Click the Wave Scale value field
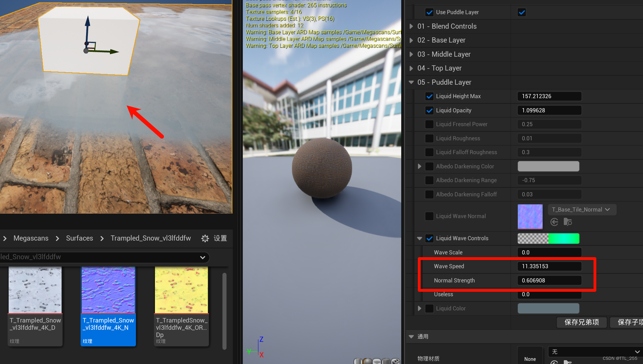This screenshot has height=364, width=643. tap(549, 252)
